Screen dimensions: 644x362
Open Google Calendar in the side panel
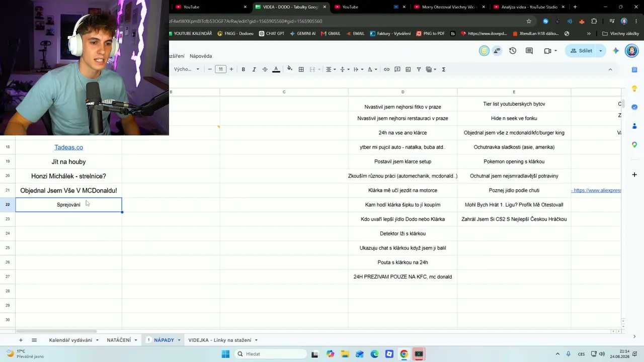coord(634,69)
